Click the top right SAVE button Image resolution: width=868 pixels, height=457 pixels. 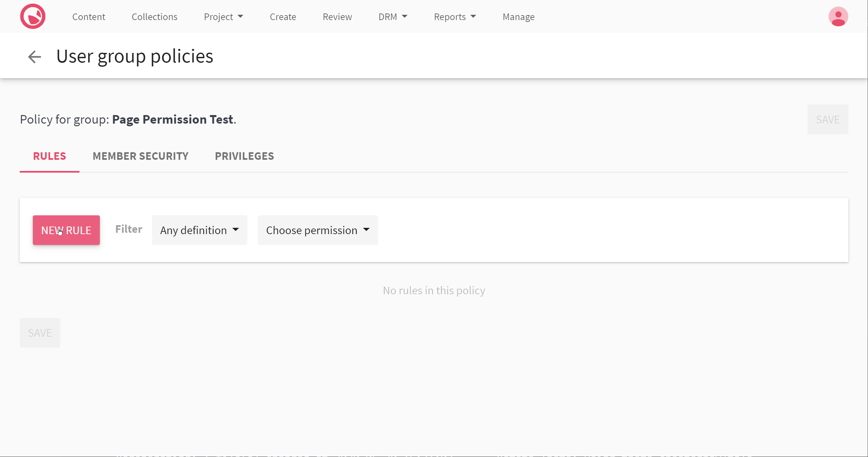click(x=827, y=119)
